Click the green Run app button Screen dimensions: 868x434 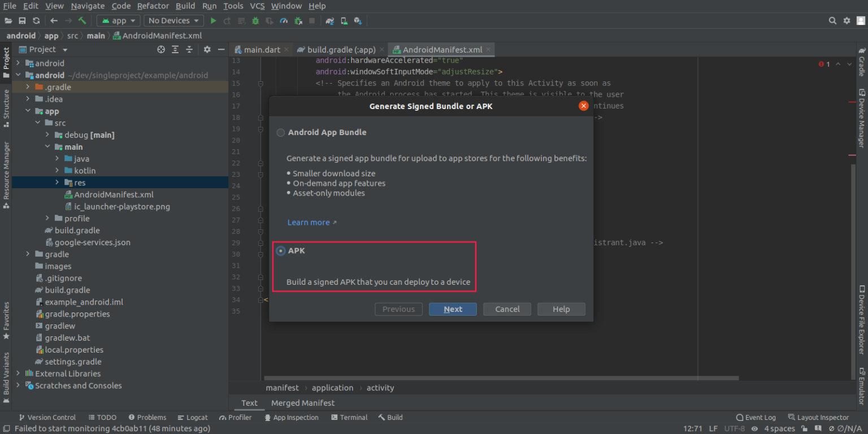click(x=213, y=21)
